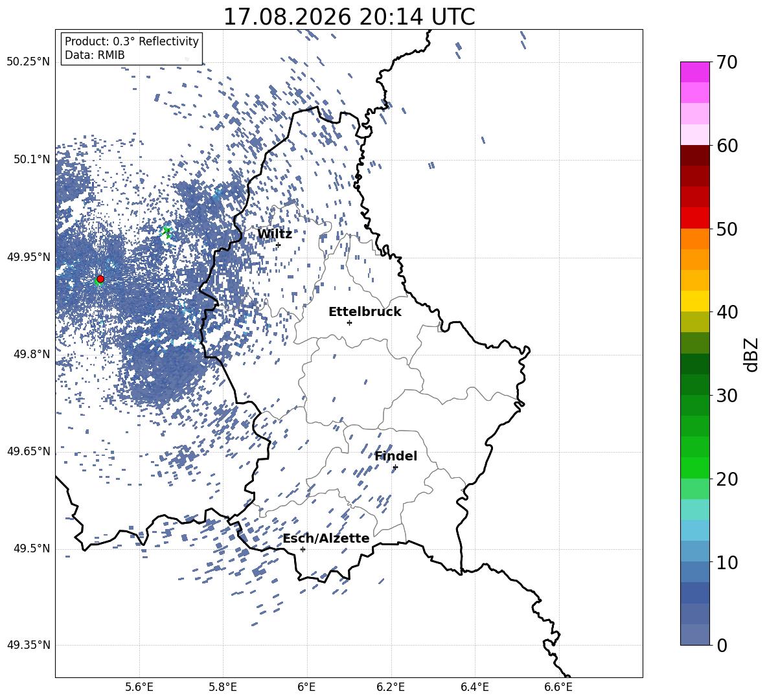Click the green 20 dBZ colorbar band
This screenshot has width=767, height=700.
(695, 468)
